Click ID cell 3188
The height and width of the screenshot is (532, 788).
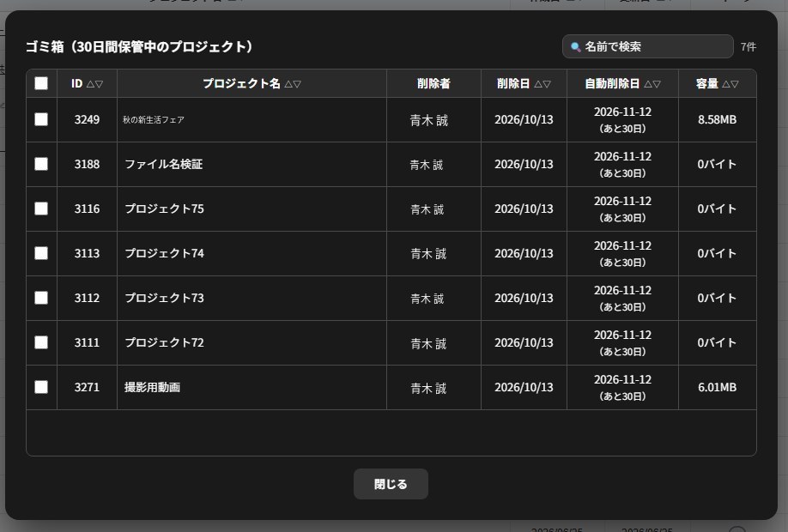(x=87, y=164)
